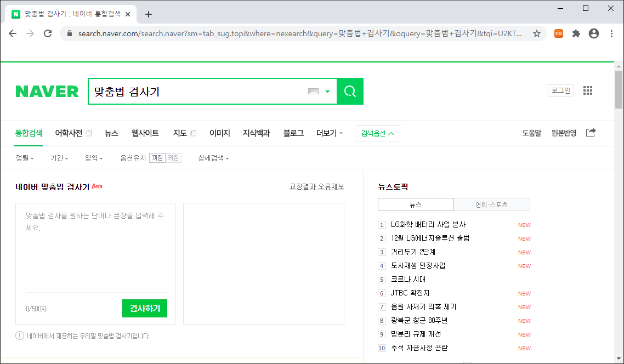624x364 pixels.
Task: Switch to the 뉴스 search tab
Action: (111, 133)
